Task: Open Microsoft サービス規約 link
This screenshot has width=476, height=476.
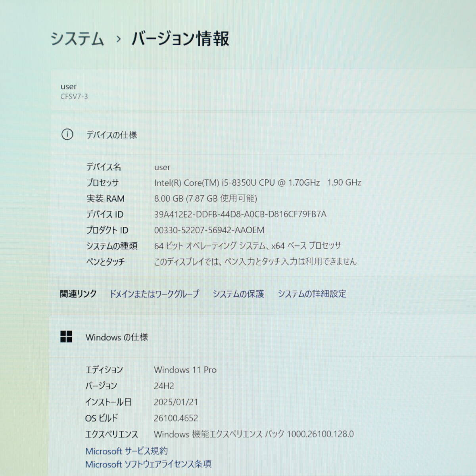Action: pos(127,451)
